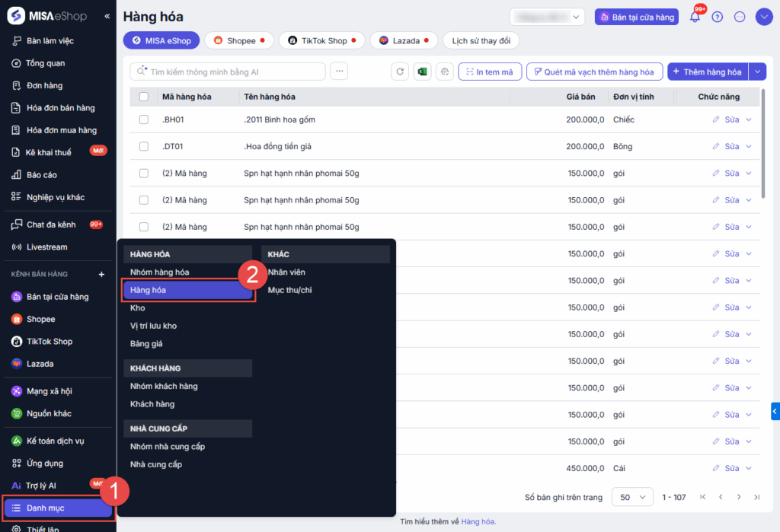
Task: Open the notification bell icon
Action: pos(694,17)
